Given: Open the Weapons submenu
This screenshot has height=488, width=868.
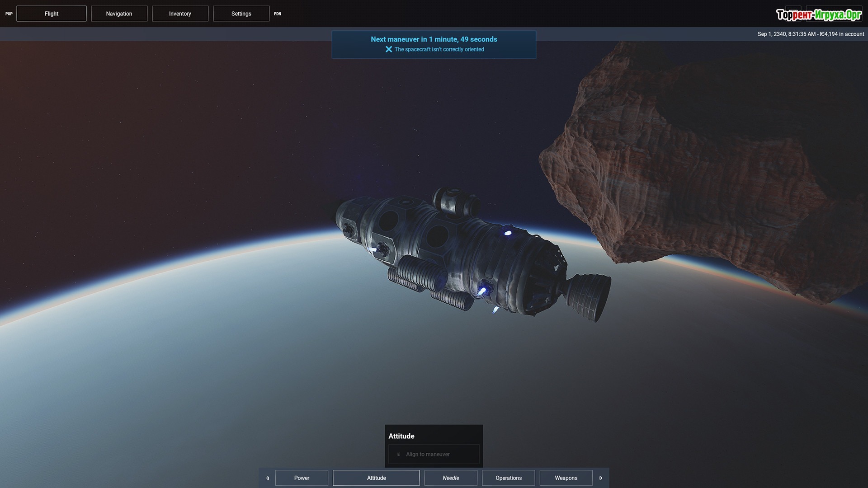Looking at the screenshot, I should 566,478.
